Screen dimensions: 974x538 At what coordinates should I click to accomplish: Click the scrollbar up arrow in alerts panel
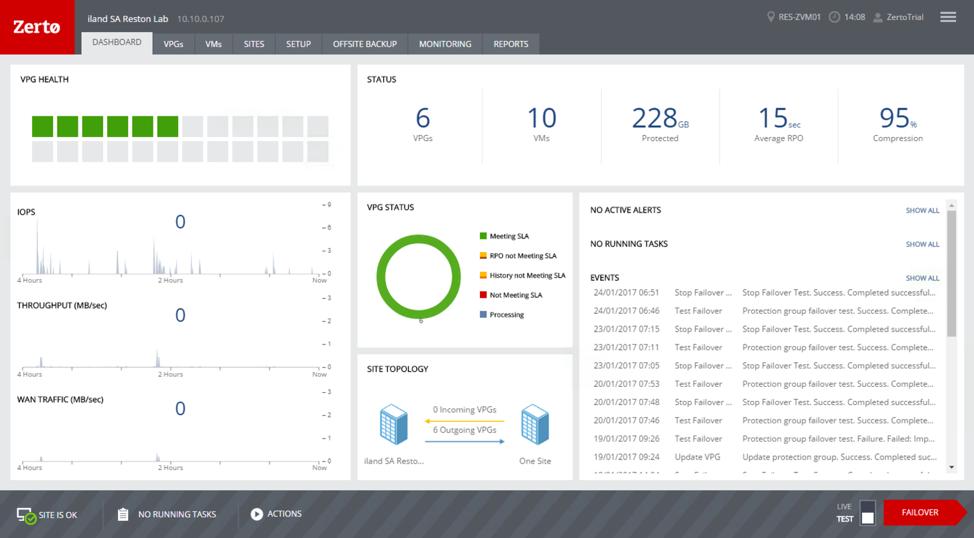click(951, 205)
